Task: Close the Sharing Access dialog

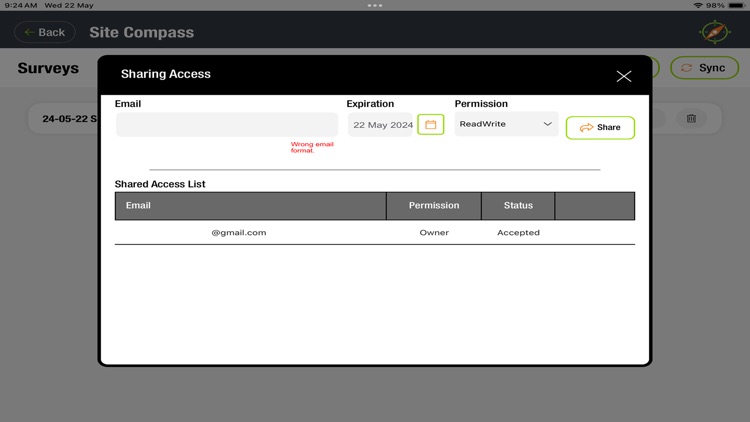Action: point(623,76)
